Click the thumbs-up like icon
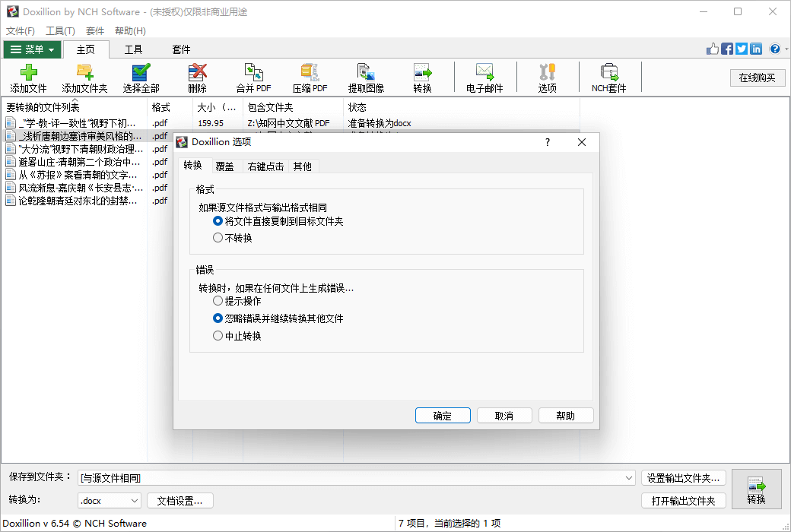 coord(713,49)
